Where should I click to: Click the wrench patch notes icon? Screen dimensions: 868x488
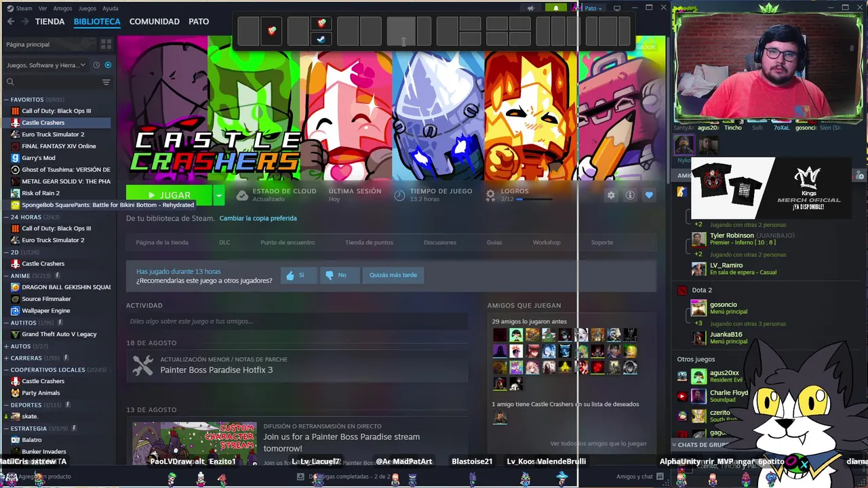pyautogui.click(x=142, y=366)
